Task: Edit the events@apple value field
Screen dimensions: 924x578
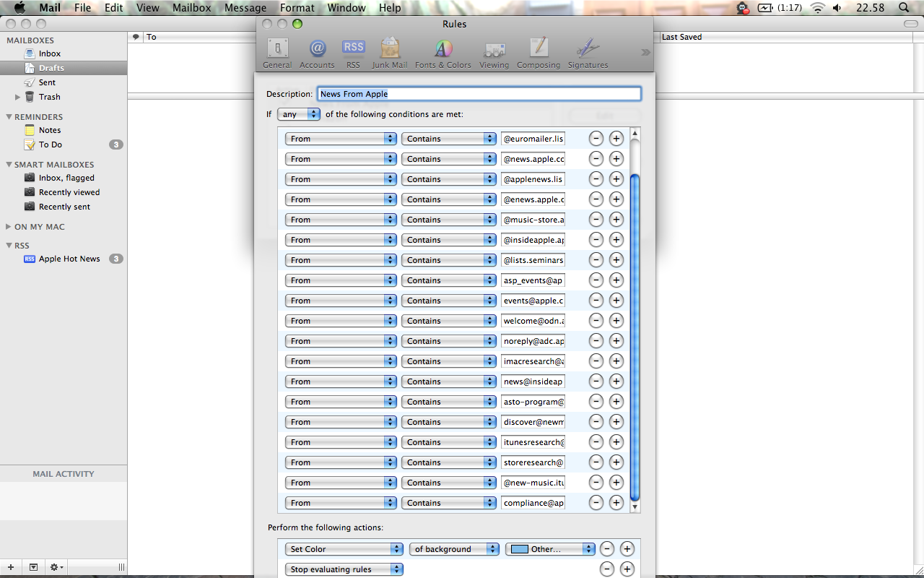Action: [533, 301]
